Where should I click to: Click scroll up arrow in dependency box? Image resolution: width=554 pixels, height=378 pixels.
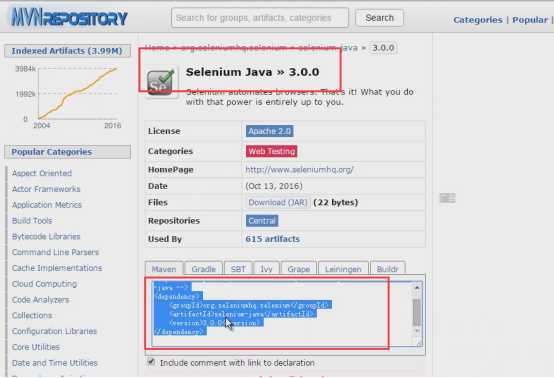coord(417,288)
